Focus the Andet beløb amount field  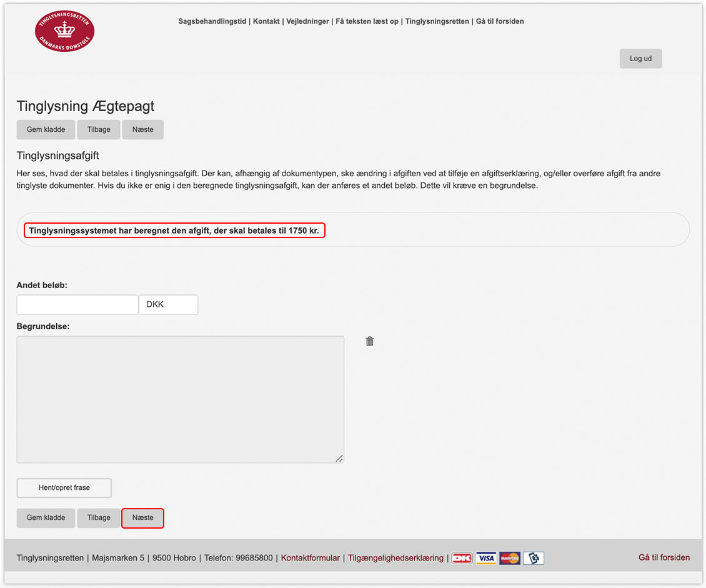pos(77,305)
